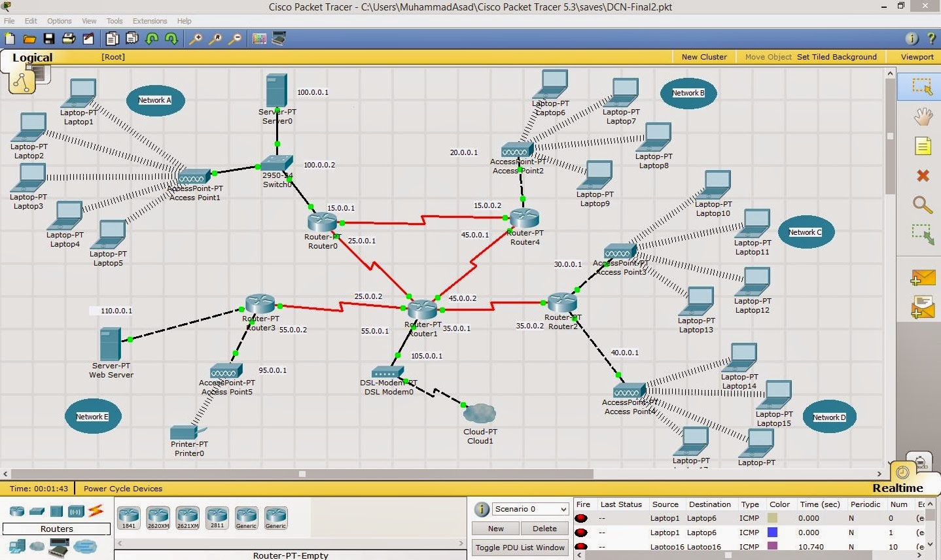Click the Zoom In toolbar icon
The height and width of the screenshot is (560, 941).
pyautogui.click(x=195, y=39)
